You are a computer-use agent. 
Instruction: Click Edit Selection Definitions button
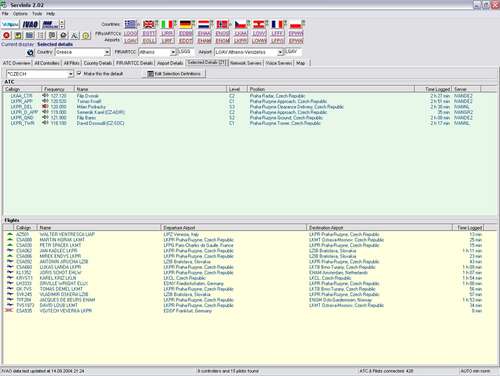pos(174,74)
